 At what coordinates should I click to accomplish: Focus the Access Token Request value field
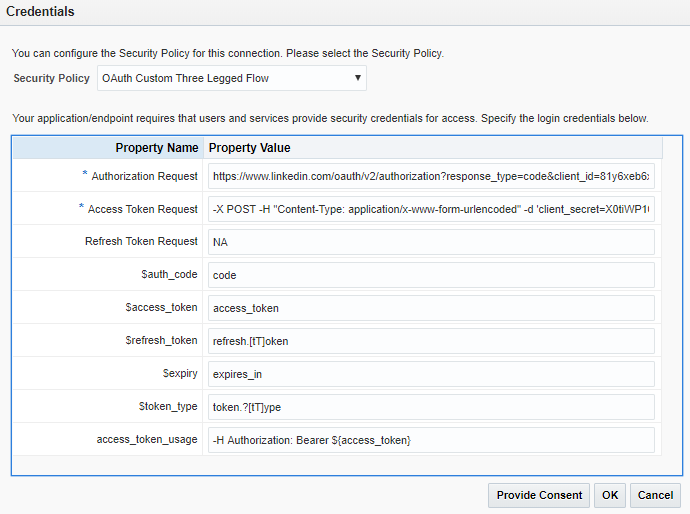tap(432, 209)
